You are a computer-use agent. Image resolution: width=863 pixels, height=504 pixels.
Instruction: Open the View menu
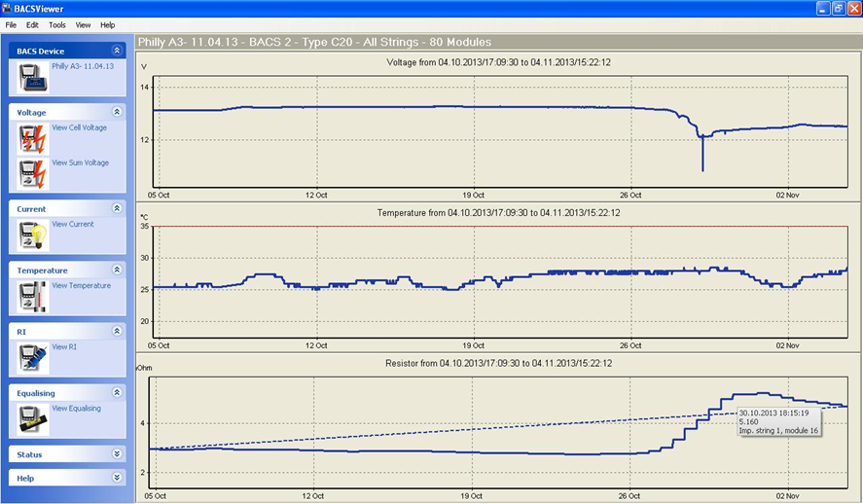(x=83, y=24)
